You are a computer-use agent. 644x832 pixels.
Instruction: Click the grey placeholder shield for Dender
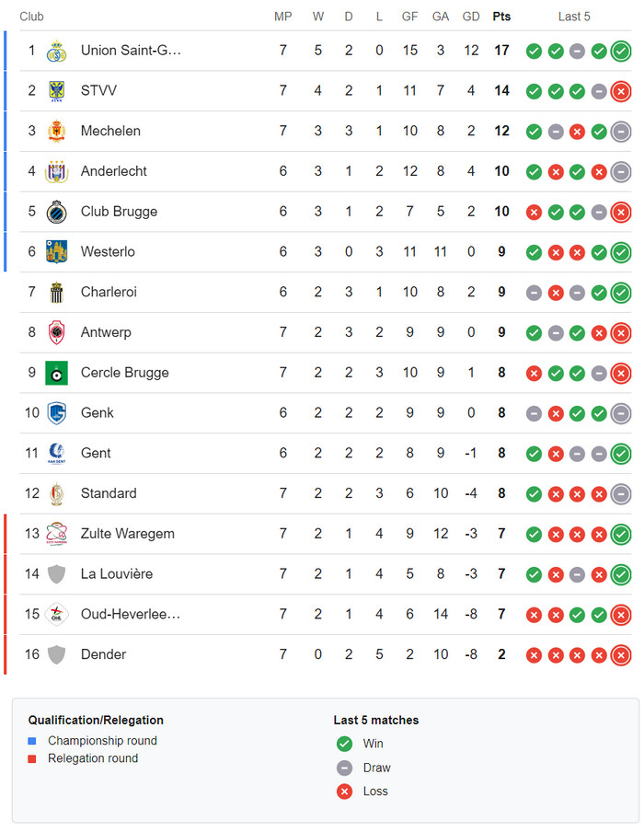(x=56, y=654)
